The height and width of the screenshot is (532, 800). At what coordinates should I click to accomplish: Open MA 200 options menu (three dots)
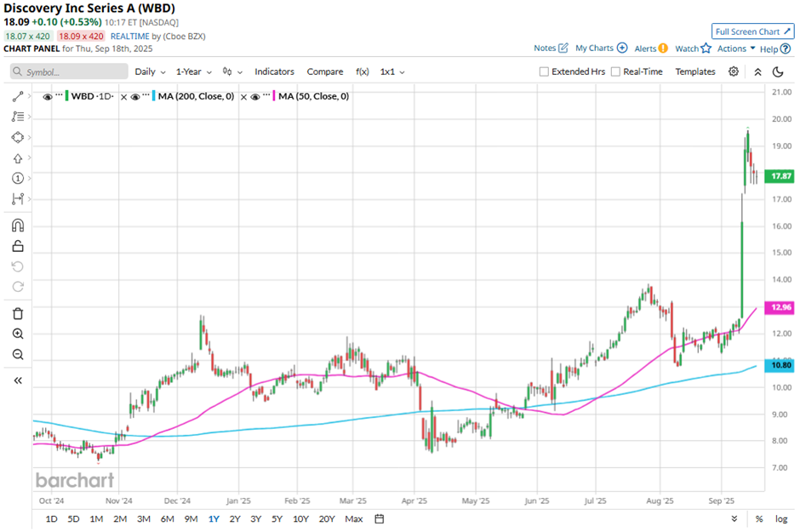146,95
